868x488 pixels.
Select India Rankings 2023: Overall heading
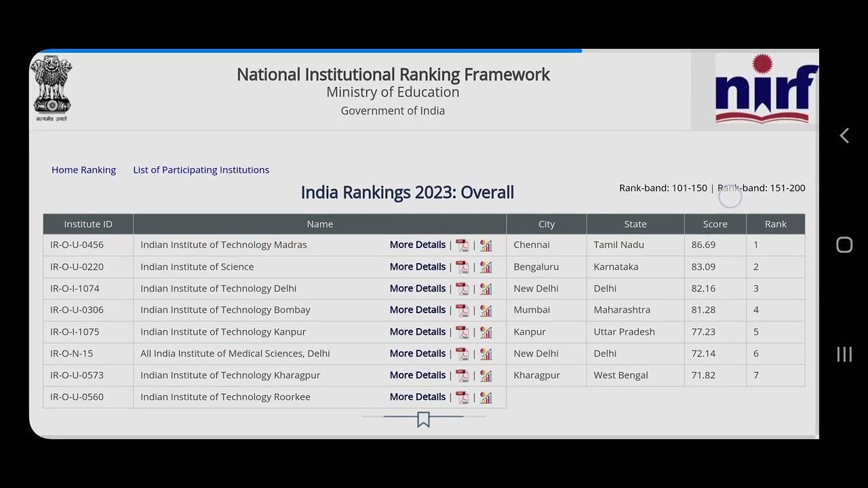coord(408,192)
